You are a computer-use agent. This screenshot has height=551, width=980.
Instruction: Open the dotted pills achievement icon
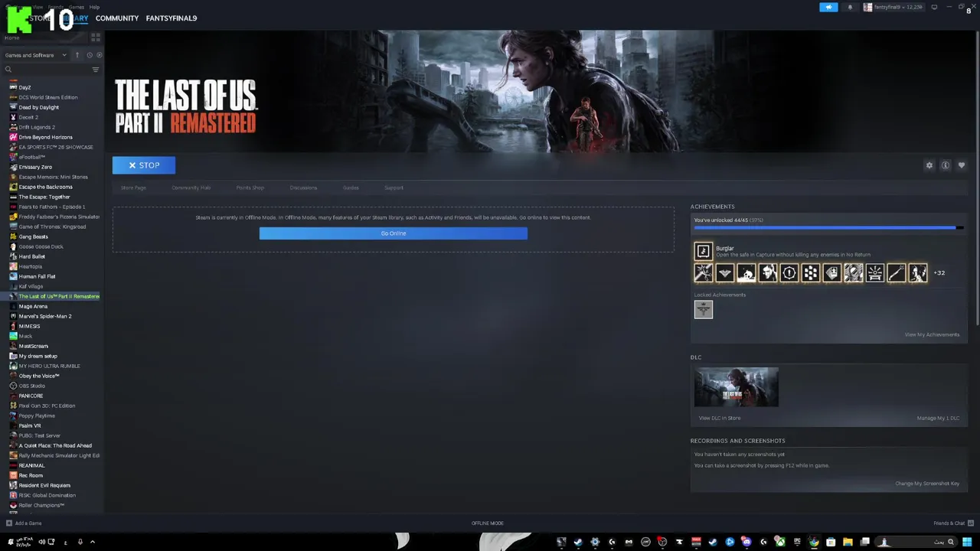pyautogui.click(x=810, y=272)
